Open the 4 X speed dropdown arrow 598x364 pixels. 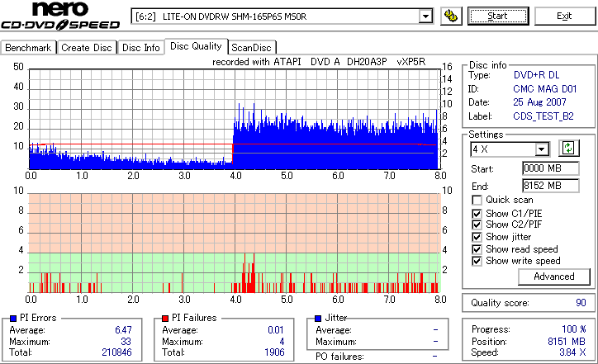[x=542, y=149]
